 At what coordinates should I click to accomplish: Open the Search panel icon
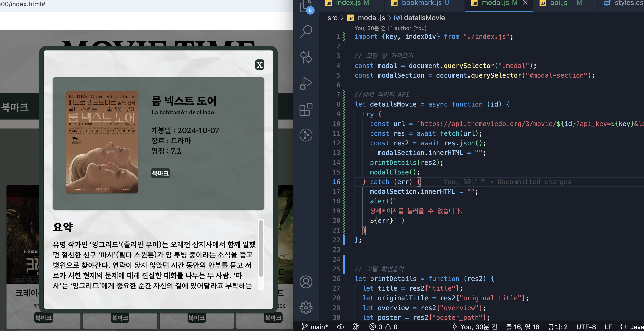coord(306,31)
